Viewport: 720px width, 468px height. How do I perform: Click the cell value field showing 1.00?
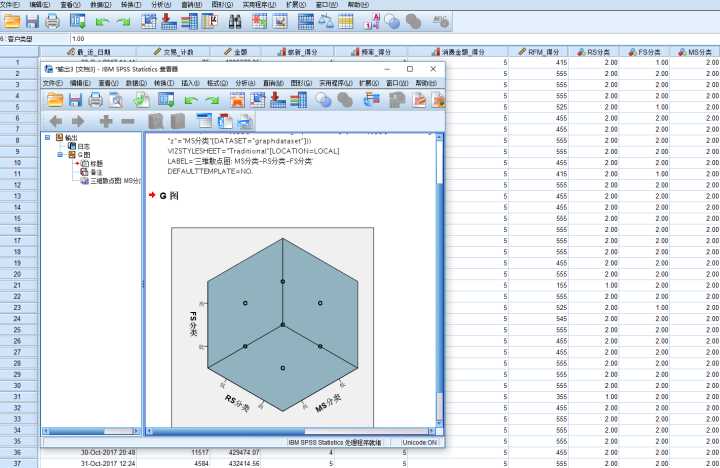(395, 39)
